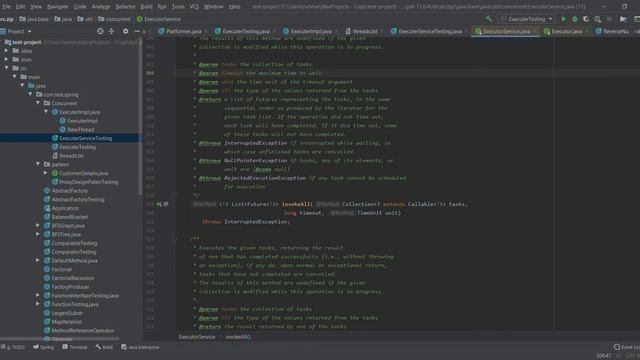Open the Window menu

tap(213, 7)
